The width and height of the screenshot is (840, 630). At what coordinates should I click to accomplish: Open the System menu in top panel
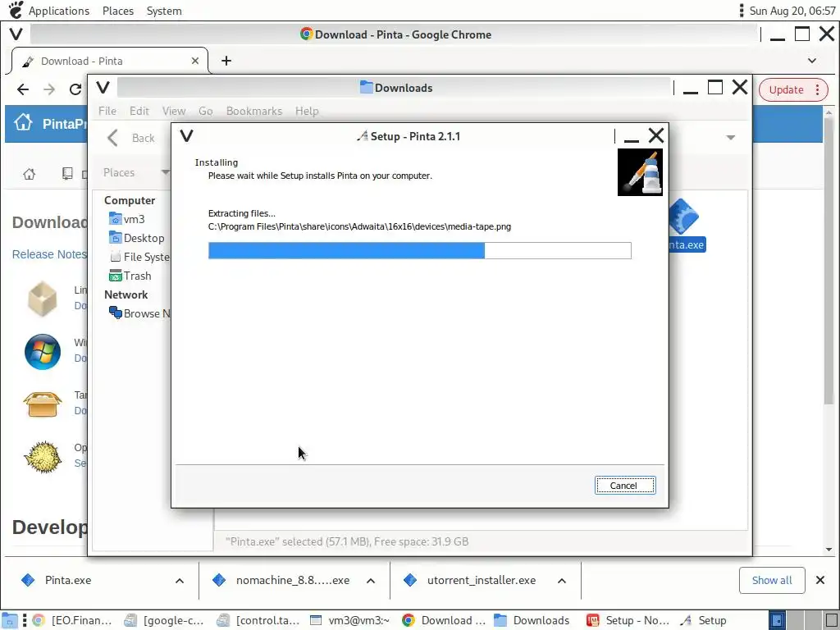tap(164, 11)
